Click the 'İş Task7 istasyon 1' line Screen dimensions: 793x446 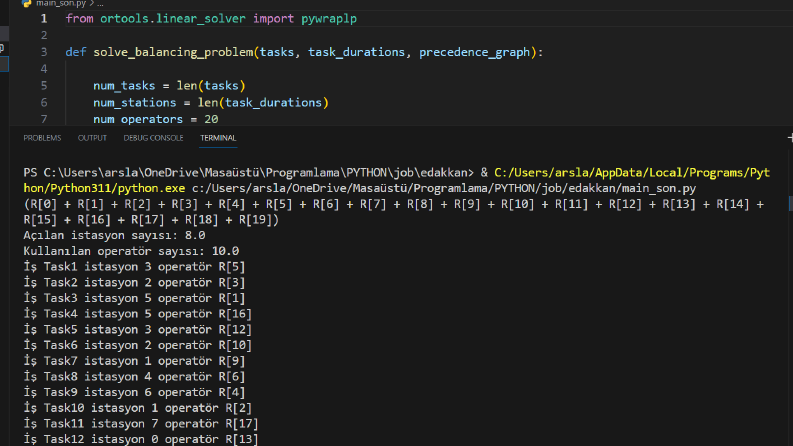(134, 361)
